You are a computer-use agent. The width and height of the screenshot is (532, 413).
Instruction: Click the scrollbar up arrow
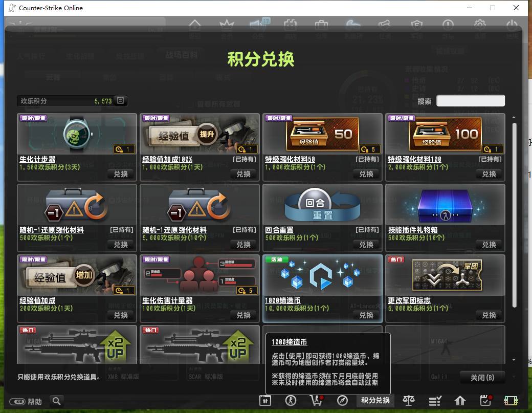[x=514, y=117]
